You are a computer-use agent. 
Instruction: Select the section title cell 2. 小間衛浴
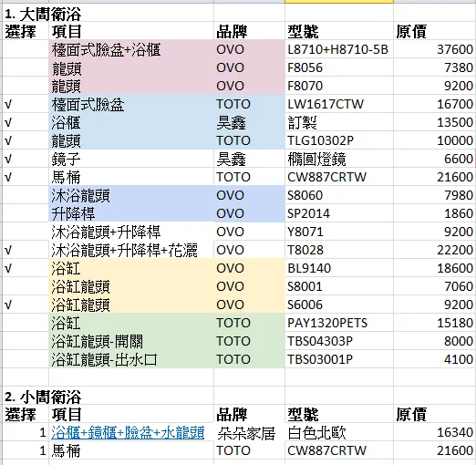(x=43, y=397)
